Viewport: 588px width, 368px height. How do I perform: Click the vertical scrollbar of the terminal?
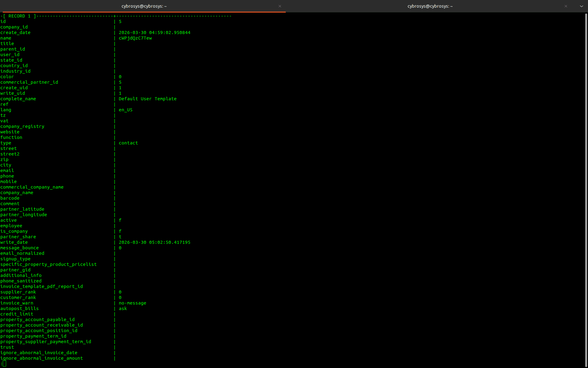pos(586,190)
